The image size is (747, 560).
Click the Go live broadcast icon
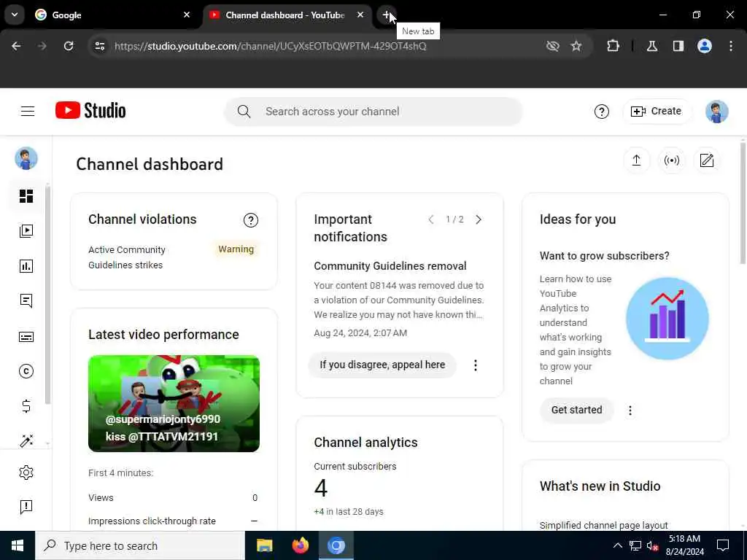coord(671,160)
